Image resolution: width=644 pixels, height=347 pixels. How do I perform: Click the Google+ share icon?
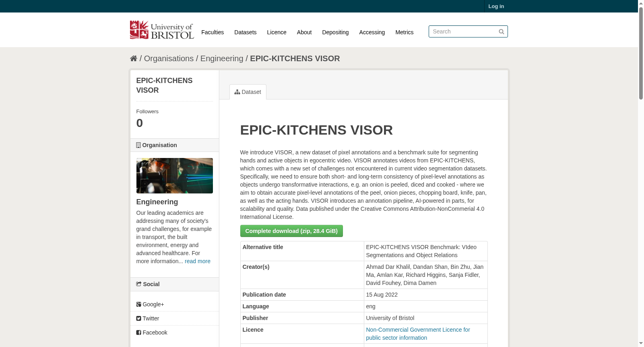pos(138,304)
